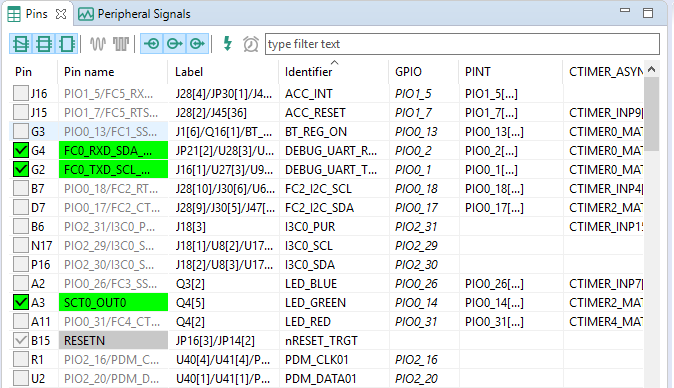
Task: Toggle the input-direction pins filter icon
Action: tap(152, 44)
